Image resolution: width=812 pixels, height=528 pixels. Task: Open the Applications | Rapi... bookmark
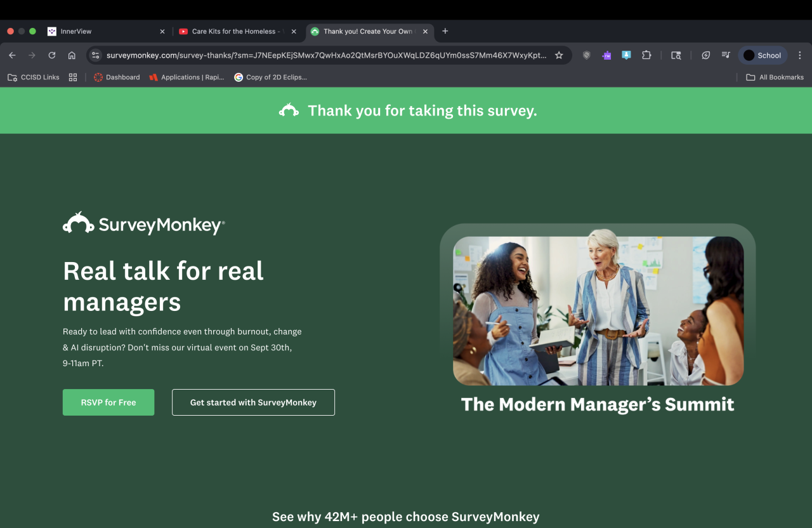click(187, 77)
